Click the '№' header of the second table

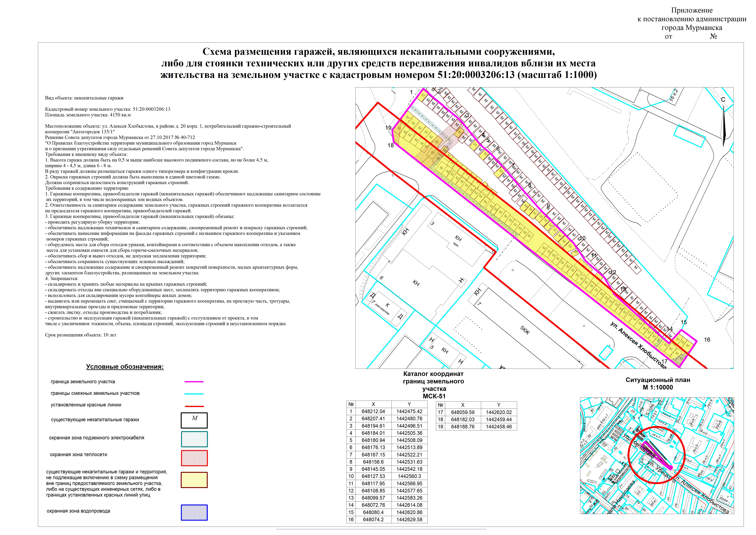(441, 405)
